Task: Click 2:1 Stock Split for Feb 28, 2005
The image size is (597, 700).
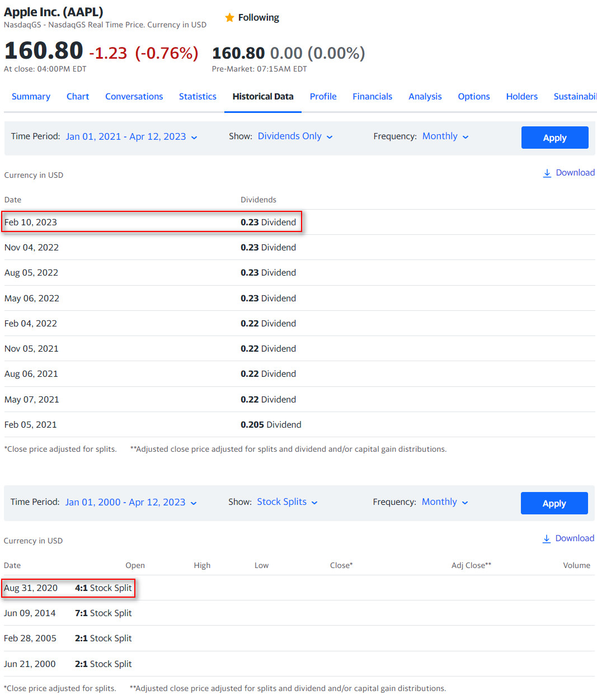Action: [x=104, y=638]
